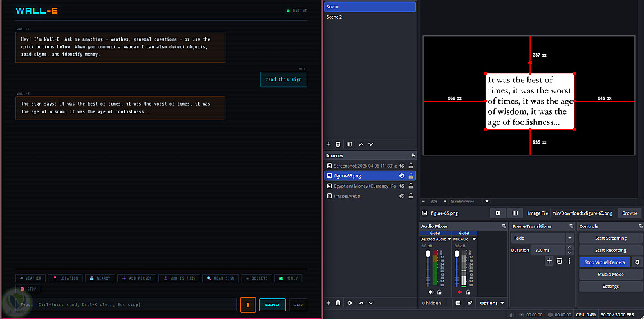Image resolution: width=644 pixels, height=319 pixels.
Task: Zoom in the preview with plus icon
Action: coord(445,202)
